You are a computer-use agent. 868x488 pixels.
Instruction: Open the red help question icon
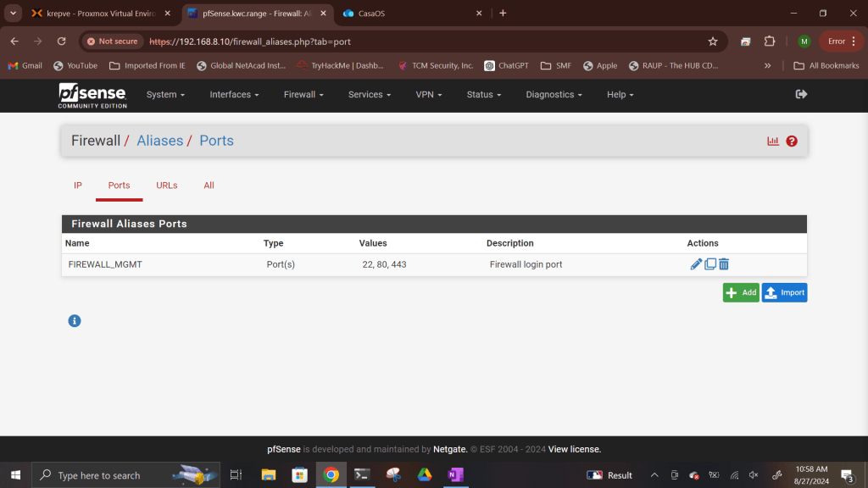click(792, 141)
